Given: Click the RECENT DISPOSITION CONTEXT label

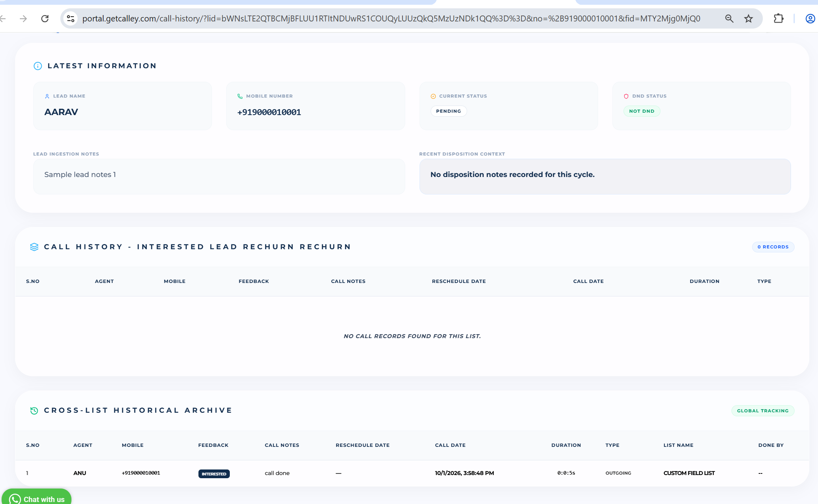Looking at the screenshot, I should tap(462, 154).
